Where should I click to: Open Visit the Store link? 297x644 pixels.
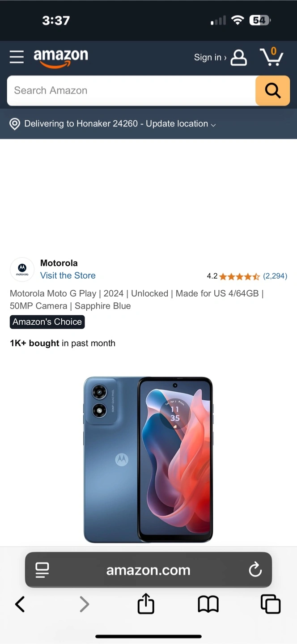pos(68,275)
